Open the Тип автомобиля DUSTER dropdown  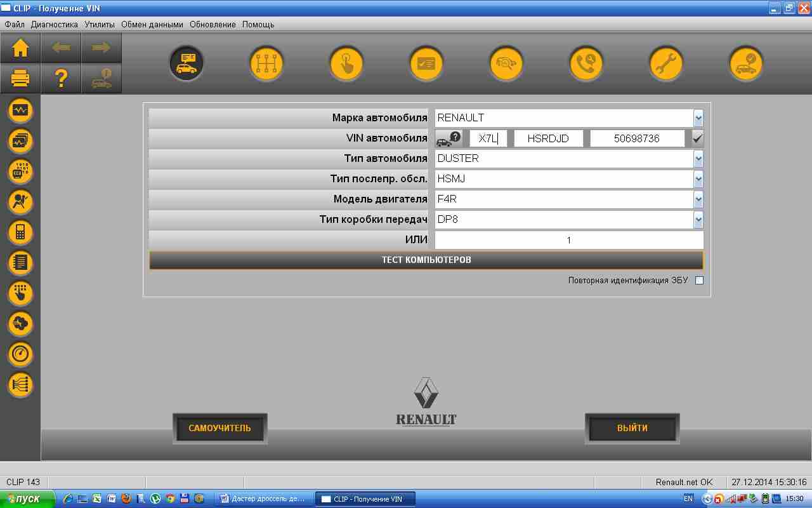[698, 159]
